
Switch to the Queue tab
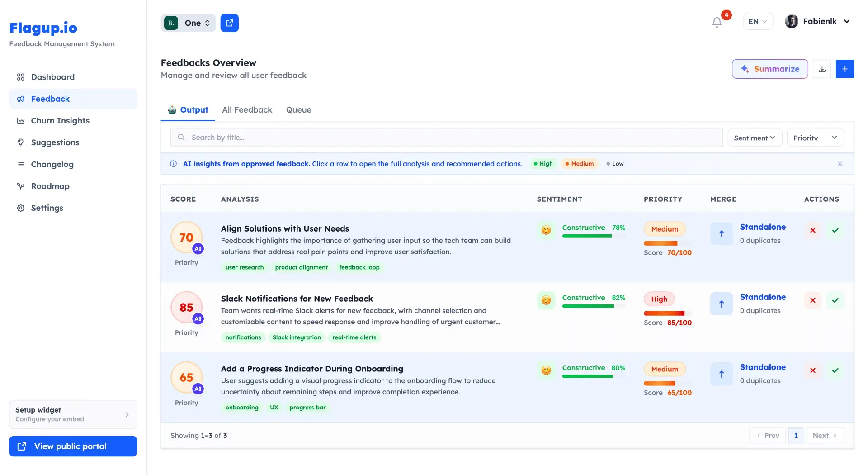click(x=298, y=110)
